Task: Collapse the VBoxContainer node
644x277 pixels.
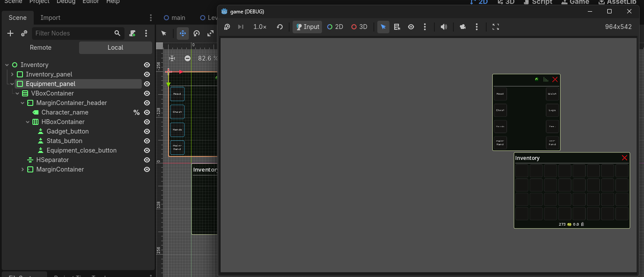Action: click(17, 93)
